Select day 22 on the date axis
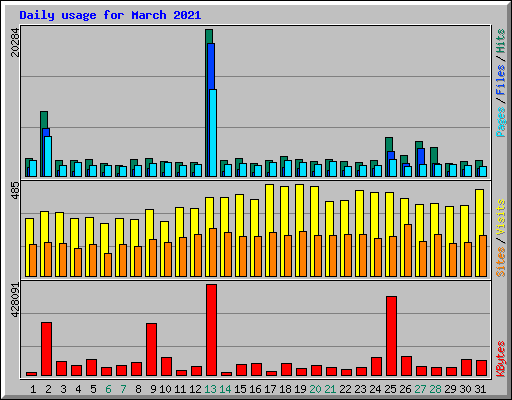 tap(345, 389)
